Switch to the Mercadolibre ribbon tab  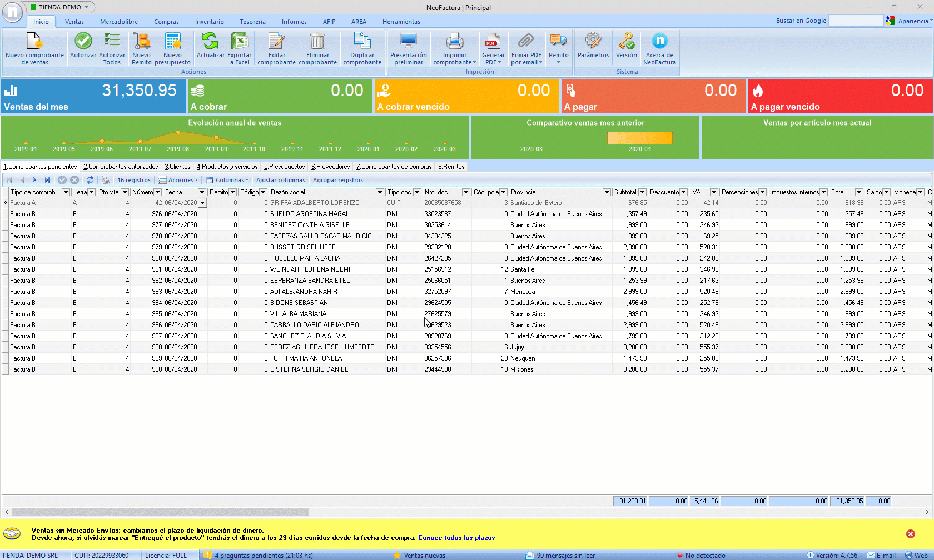[x=119, y=22]
